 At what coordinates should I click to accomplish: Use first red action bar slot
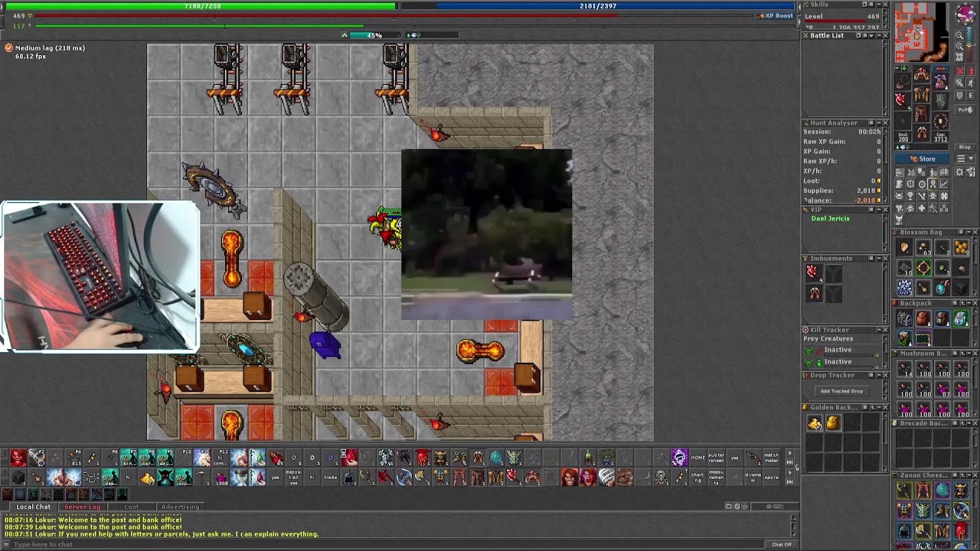pos(18,458)
